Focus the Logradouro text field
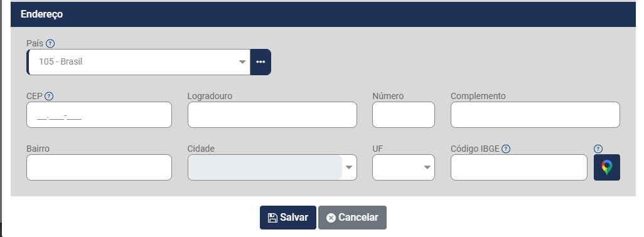The width and height of the screenshot is (644, 237). (272, 115)
